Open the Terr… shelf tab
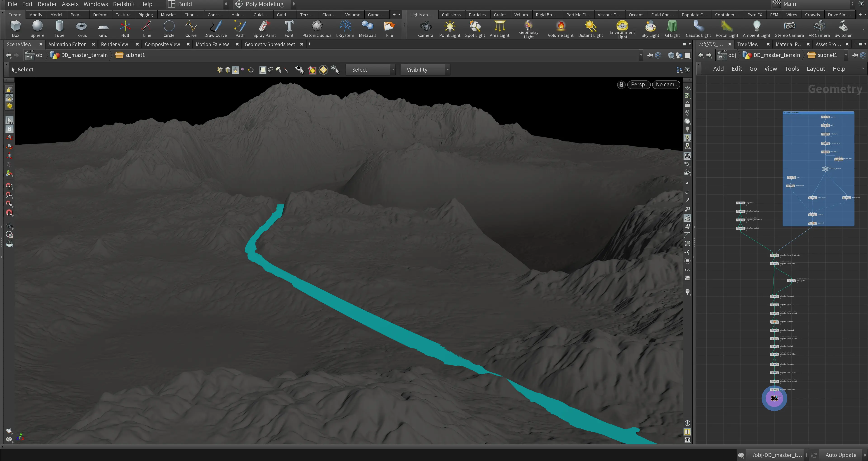The height and width of the screenshot is (461, 868). coord(306,14)
